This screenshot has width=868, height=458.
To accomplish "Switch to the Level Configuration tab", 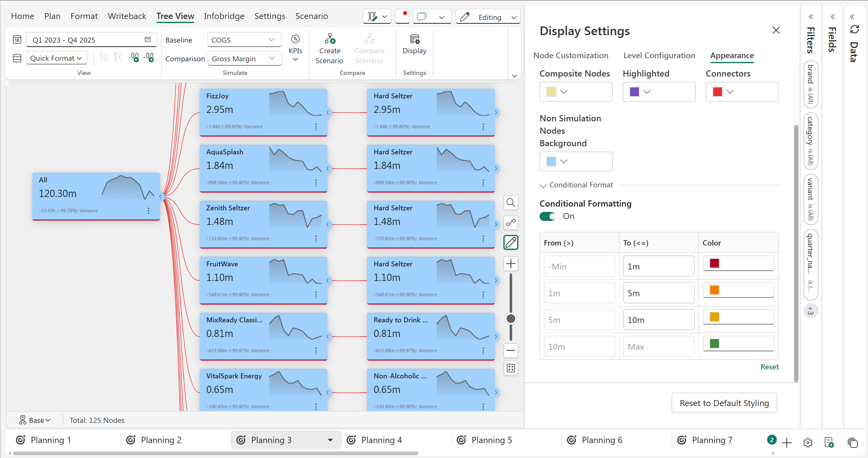I will [x=659, y=56].
